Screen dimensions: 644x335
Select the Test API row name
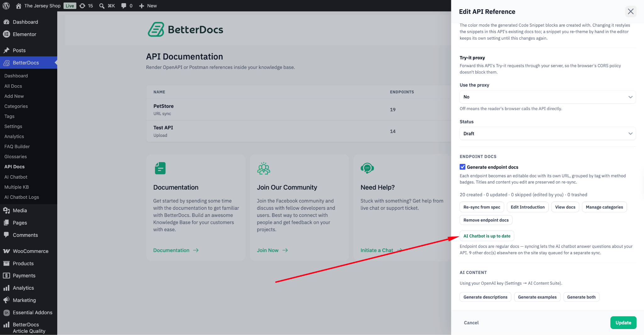[x=163, y=128]
